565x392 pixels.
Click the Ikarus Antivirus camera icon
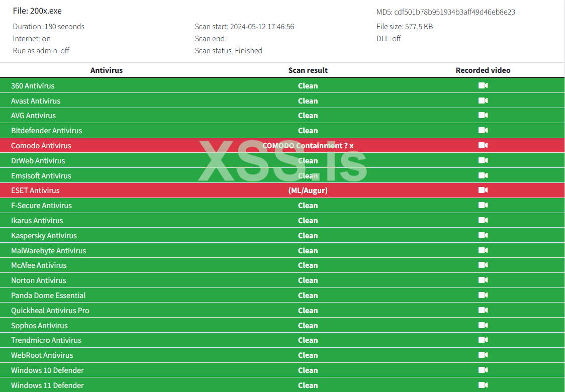(483, 220)
